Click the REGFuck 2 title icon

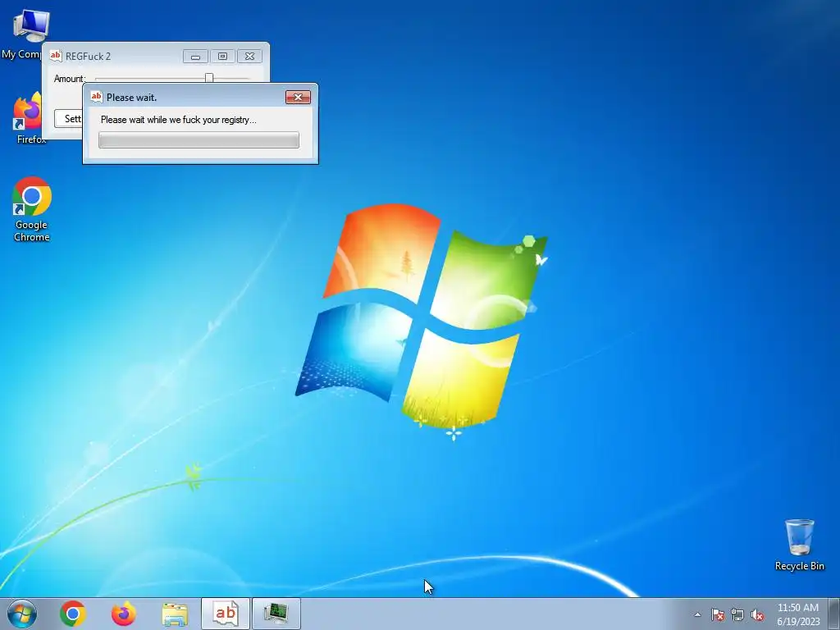tap(55, 56)
